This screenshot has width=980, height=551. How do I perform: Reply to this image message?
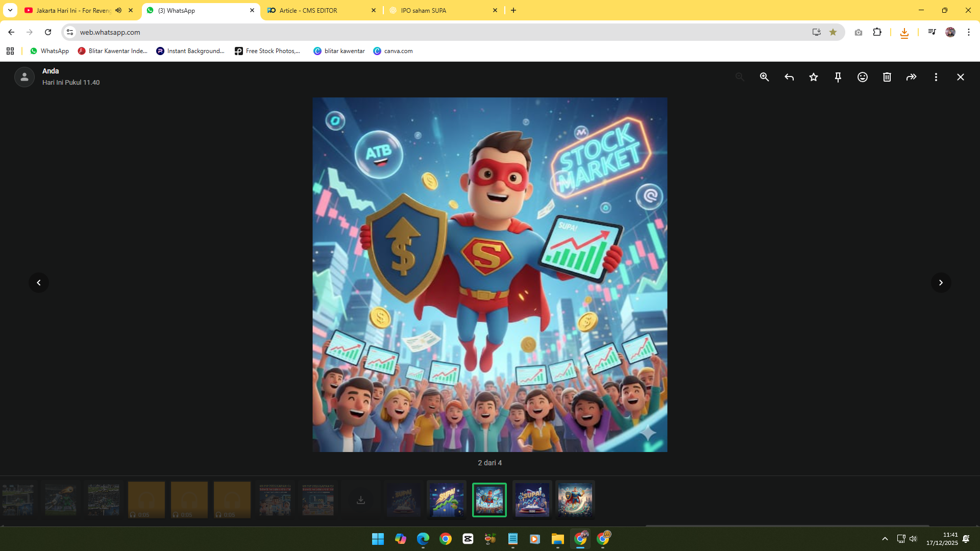[x=789, y=77]
